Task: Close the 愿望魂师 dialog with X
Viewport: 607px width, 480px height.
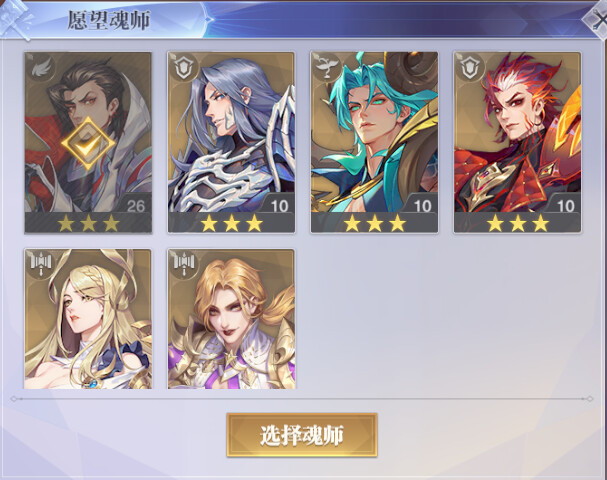Action: pos(596,19)
